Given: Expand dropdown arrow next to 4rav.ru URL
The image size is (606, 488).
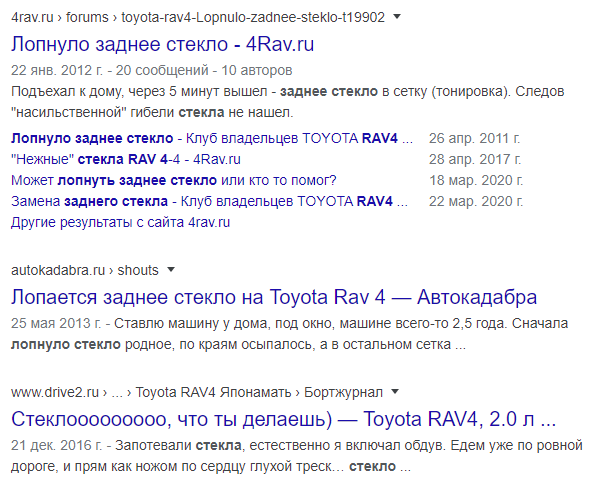Looking at the screenshot, I should [397, 17].
